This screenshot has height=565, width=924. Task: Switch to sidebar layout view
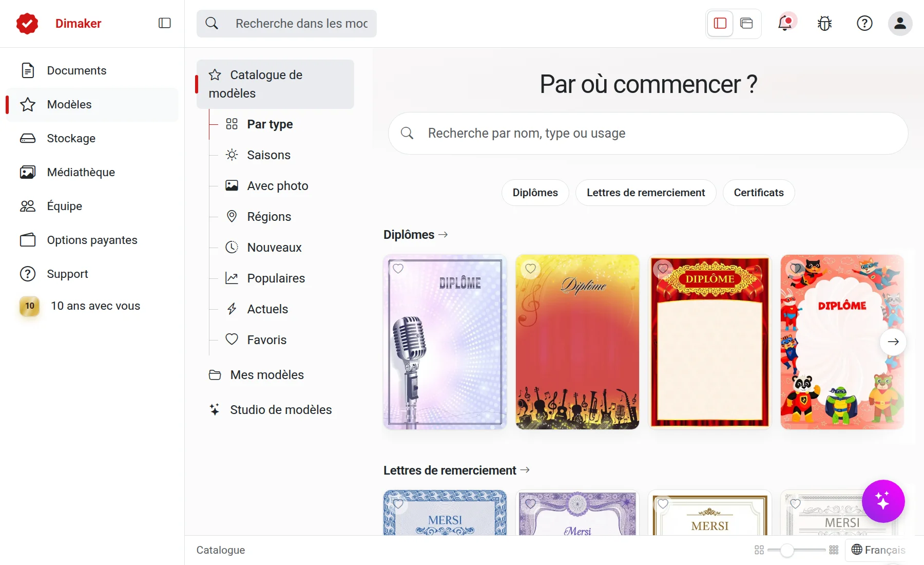click(x=720, y=23)
